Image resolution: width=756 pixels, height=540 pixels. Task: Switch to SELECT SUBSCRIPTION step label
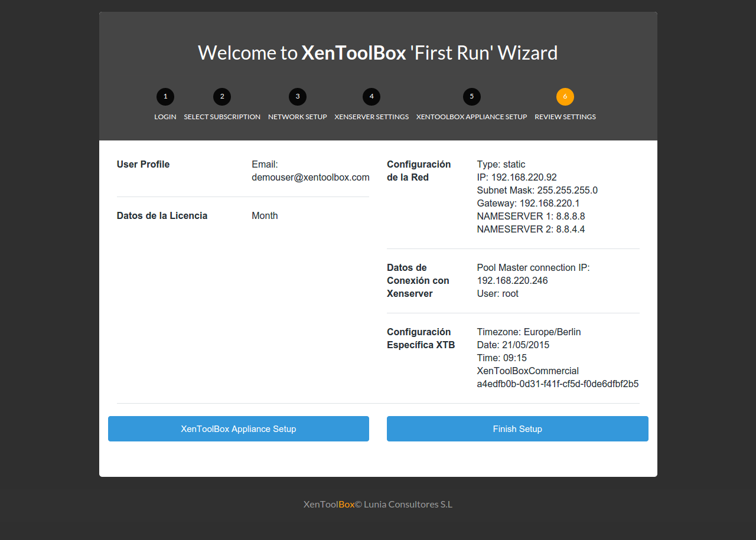(x=222, y=117)
